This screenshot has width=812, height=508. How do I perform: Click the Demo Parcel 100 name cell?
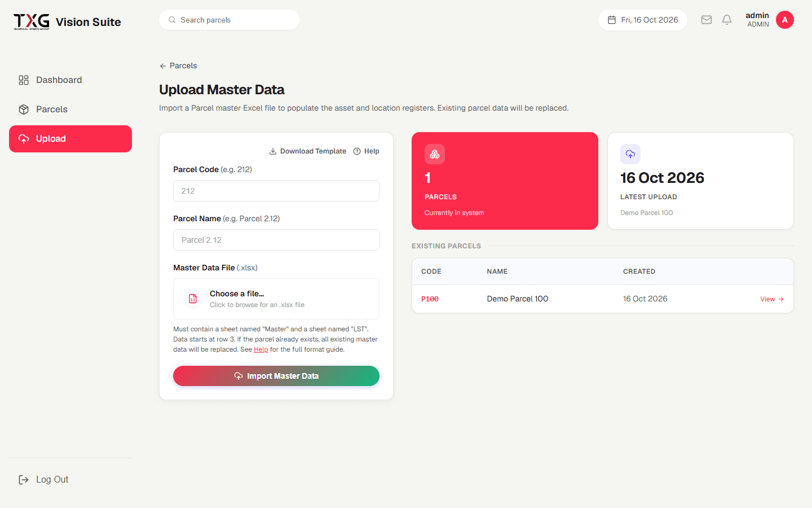pos(518,299)
